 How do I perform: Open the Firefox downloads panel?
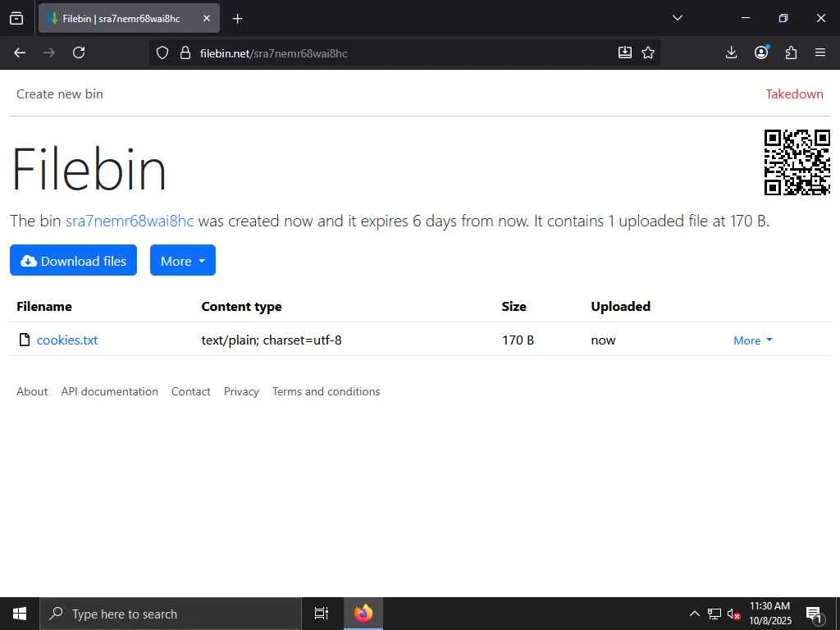click(731, 52)
